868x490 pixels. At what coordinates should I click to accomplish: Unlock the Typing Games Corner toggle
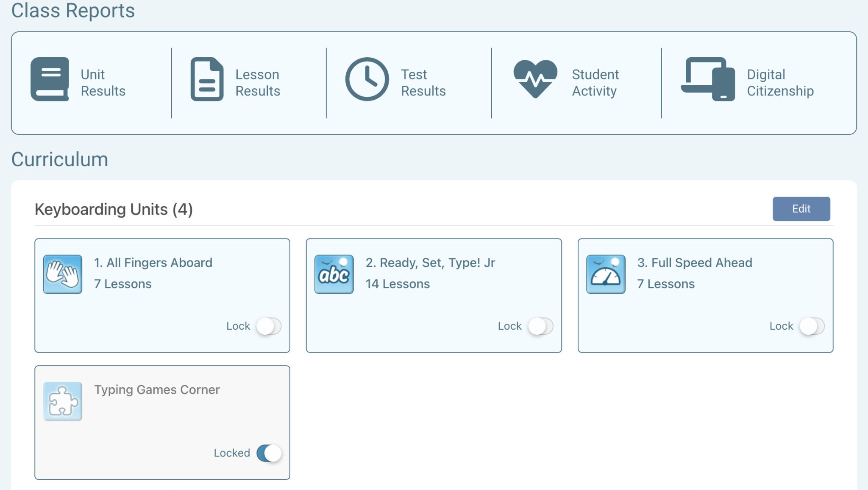(269, 453)
